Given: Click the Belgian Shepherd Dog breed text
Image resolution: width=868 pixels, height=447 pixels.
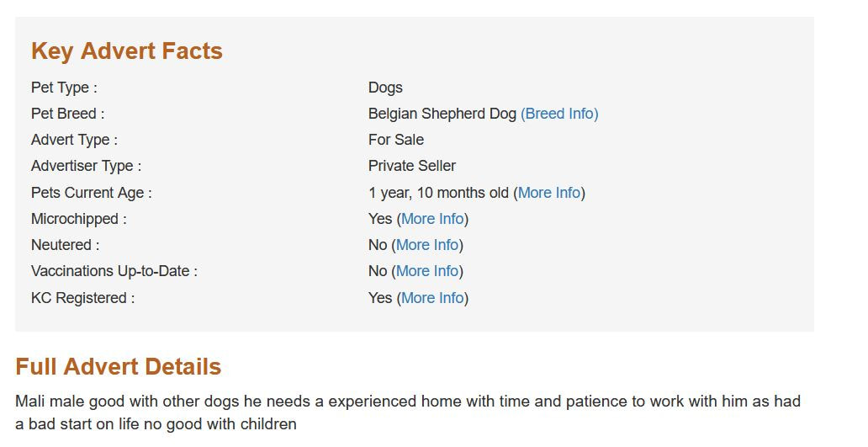Looking at the screenshot, I should pos(442,114).
